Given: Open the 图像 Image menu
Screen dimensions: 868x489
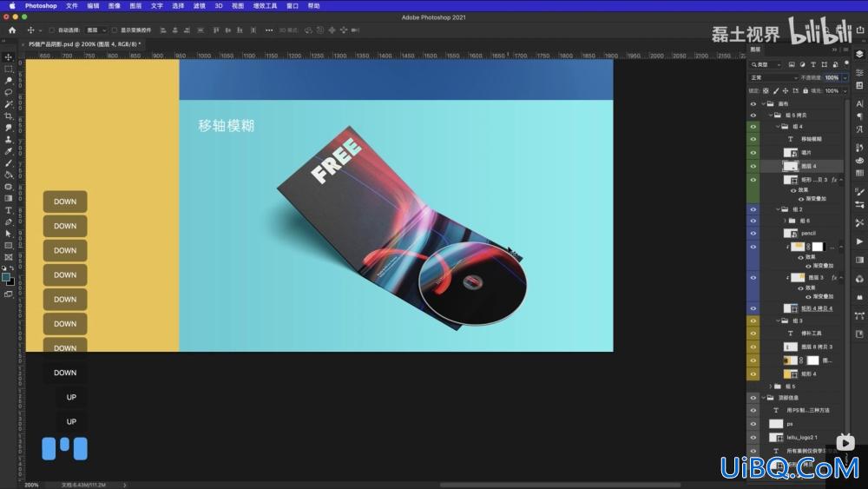Looking at the screenshot, I should (x=114, y=5).
